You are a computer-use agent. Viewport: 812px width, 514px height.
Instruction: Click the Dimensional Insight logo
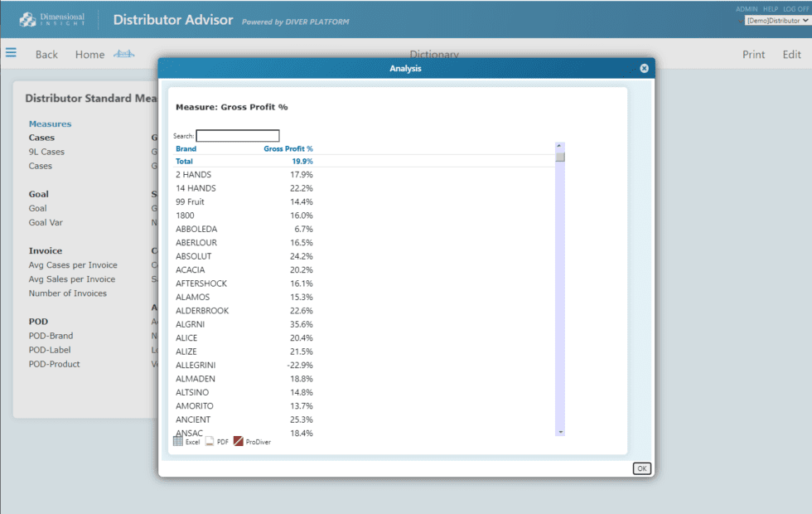pos(54,18)
